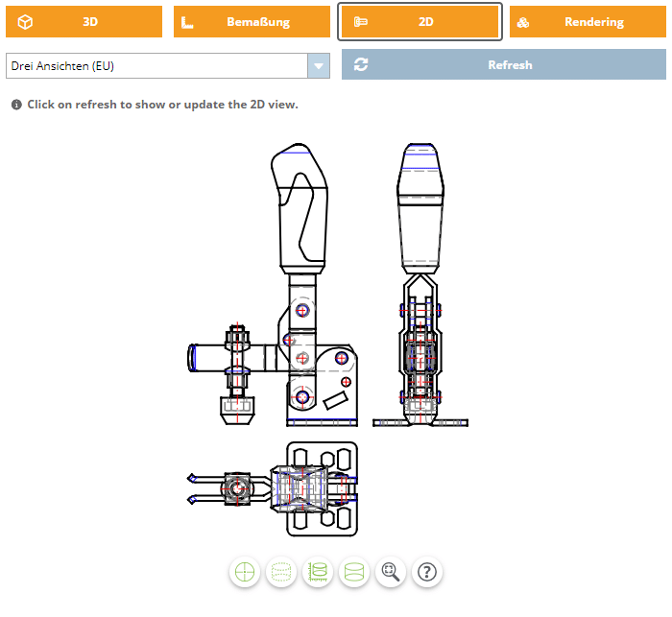
Task: Click the top view clamp drawing
Action: click(x=273, y=488)
